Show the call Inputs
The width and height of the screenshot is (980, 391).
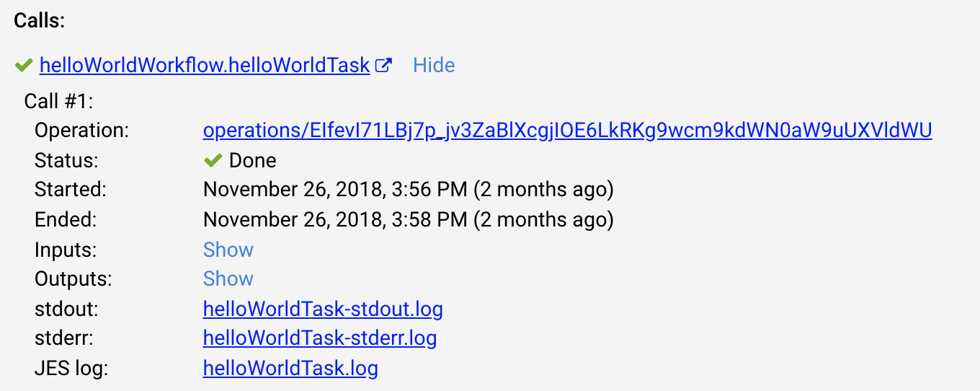(228, 250)
